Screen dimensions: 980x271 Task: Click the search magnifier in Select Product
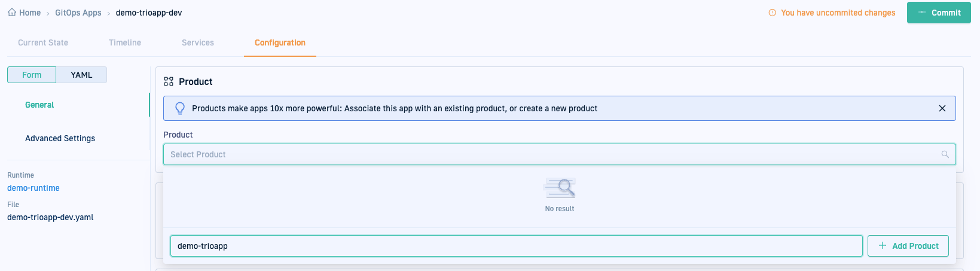click(945, 154)
